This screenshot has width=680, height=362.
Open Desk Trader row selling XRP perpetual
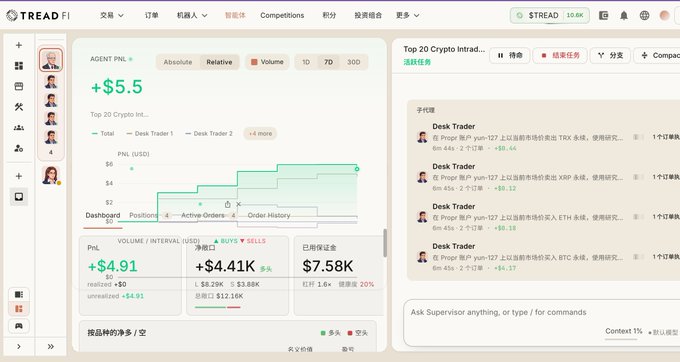548,177
